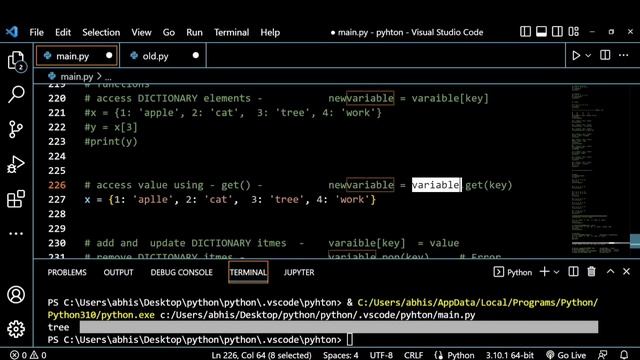Click unsaved dot on main.py tab
Screen dimensions: 640x360
(109, 56)
